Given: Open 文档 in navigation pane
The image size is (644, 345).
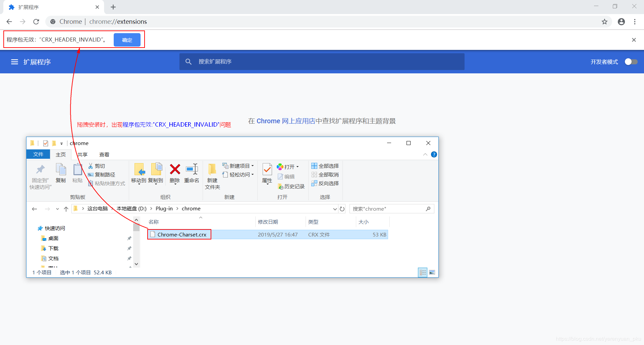Looking at the screenshot, I should pyautogui.click(x=50, y=258).
